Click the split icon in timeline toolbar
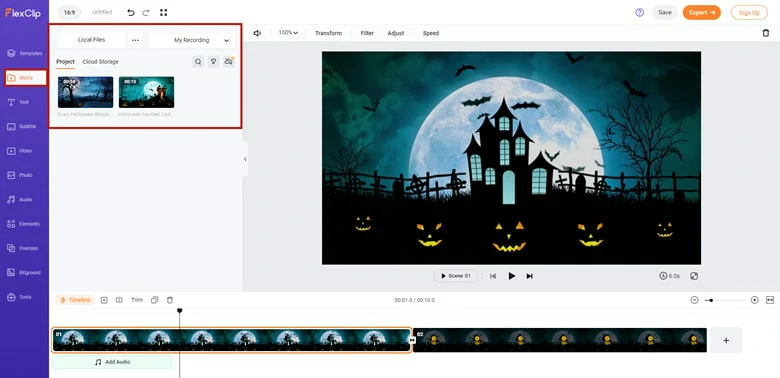 pyautogui.click(x=119, y=300)
